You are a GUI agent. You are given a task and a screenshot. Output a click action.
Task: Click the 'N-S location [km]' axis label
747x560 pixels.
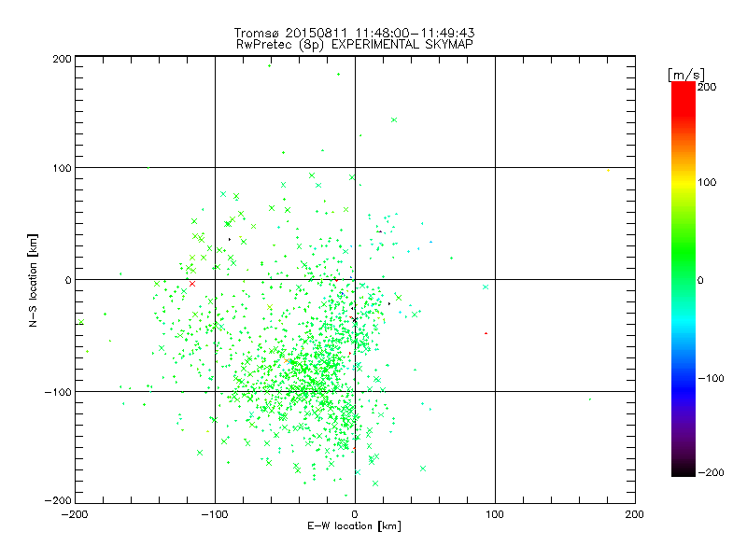(33, 281)
